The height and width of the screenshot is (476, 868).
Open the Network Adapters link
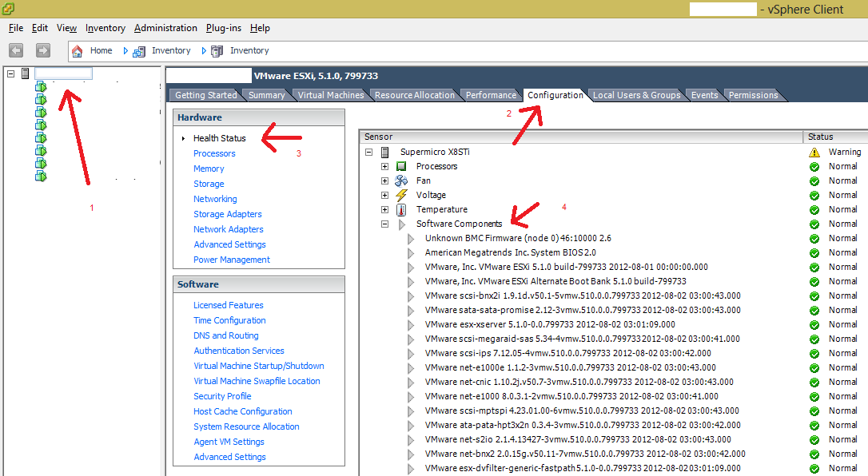228,229
